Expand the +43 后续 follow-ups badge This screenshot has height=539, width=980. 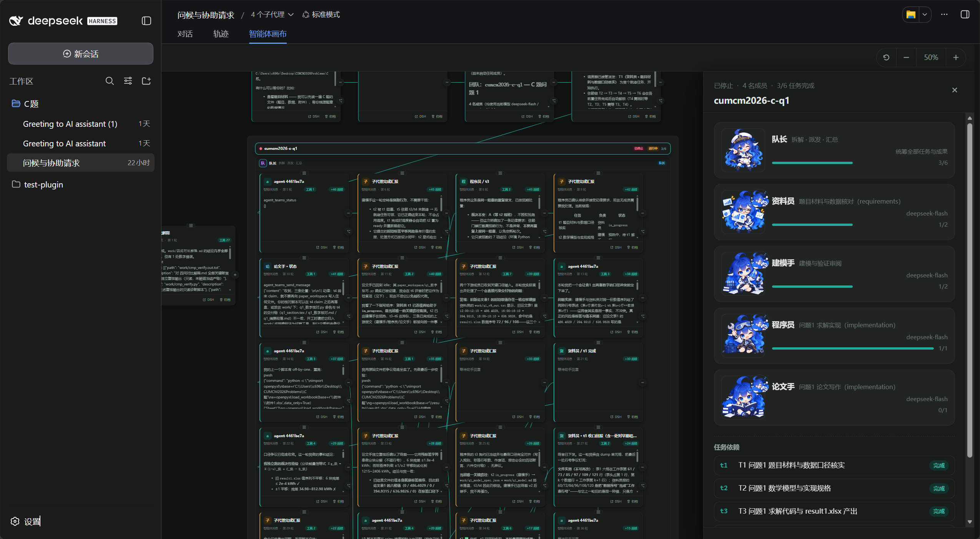pyautogui.click(x=533, y=189)
